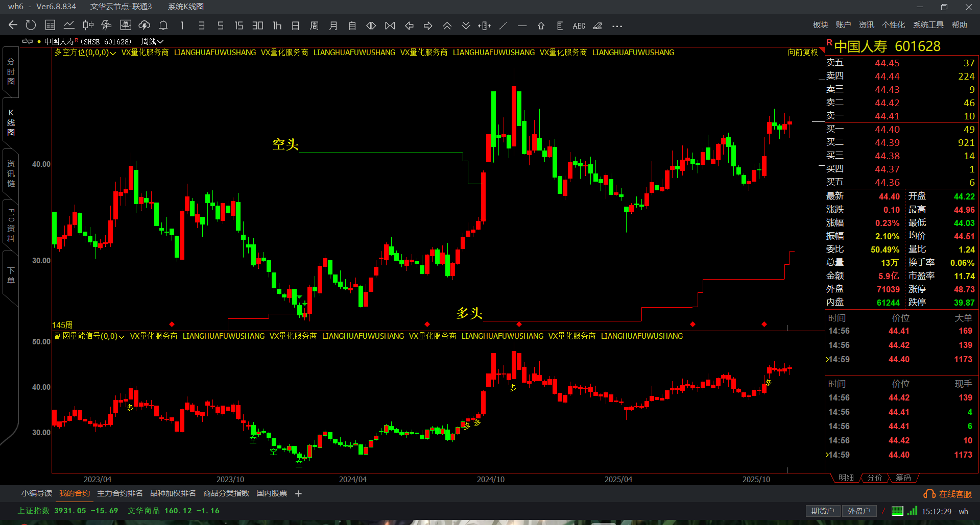Select the ABC text annotation tool

[579, 26]
